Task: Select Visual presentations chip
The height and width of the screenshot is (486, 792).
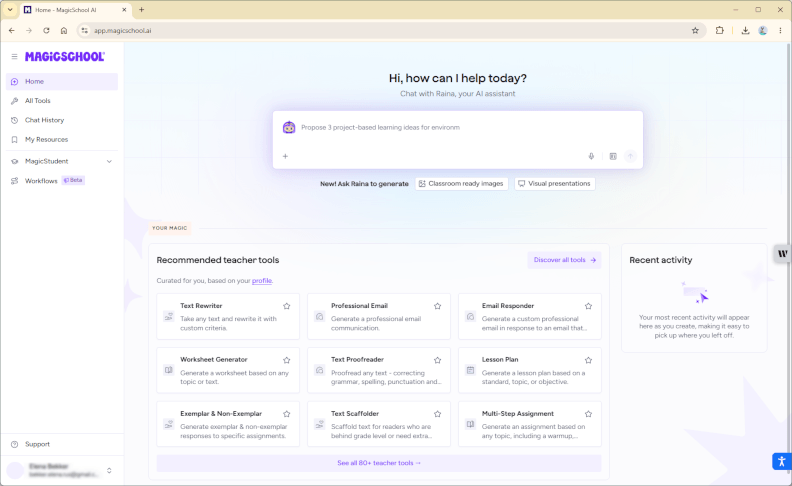Action: pos(555,184)
